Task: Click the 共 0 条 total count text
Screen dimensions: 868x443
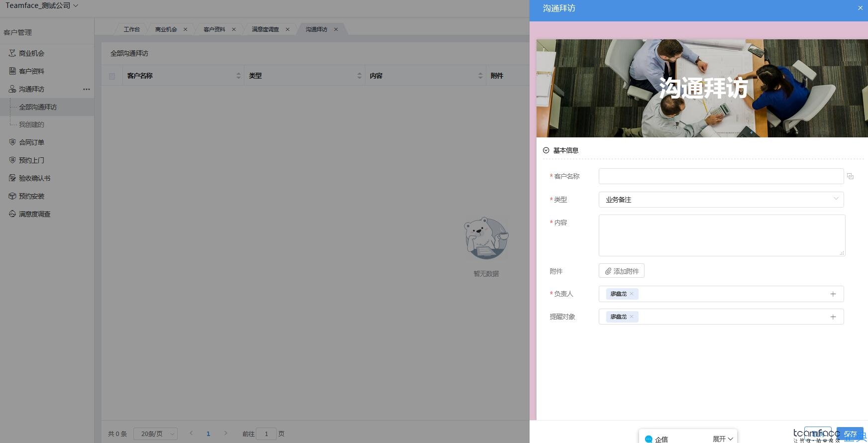Action: pos(117,434)
